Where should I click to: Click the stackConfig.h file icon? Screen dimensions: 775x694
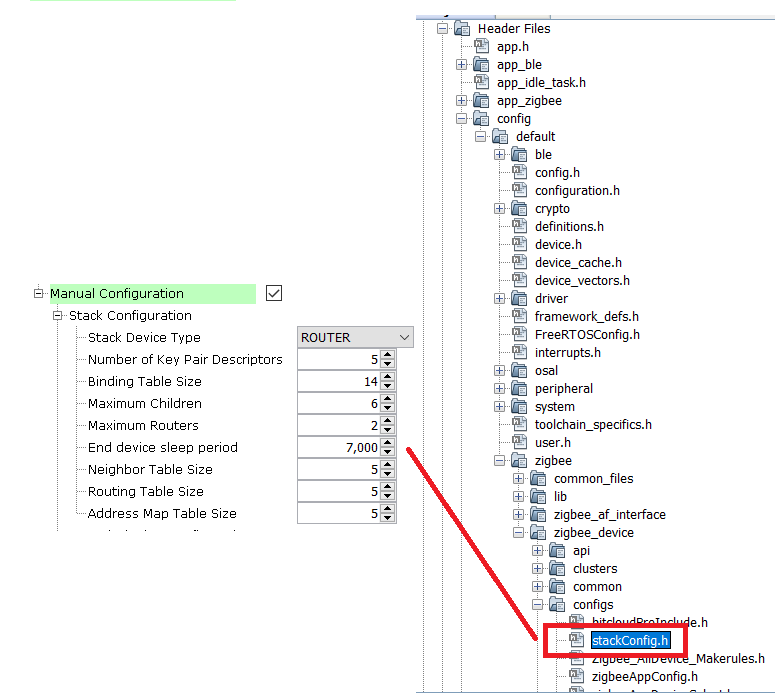click(x=577, y=640)
